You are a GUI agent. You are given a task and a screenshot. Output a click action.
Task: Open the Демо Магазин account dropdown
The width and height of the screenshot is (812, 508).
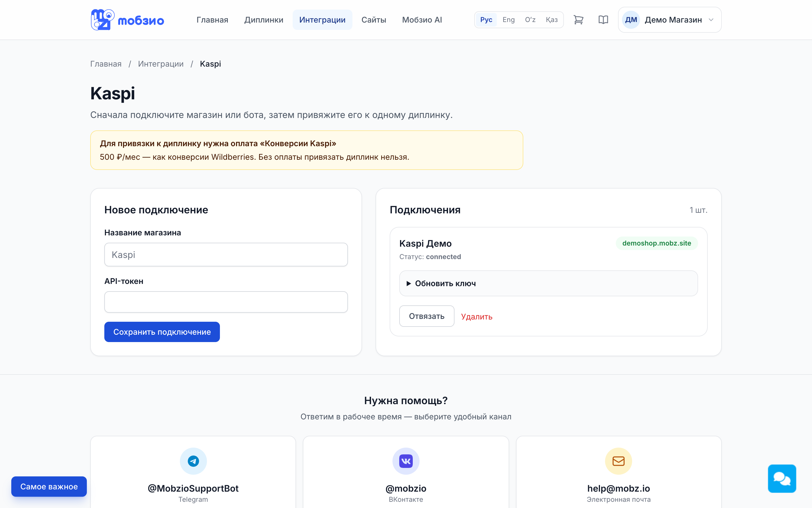(669, 20)
